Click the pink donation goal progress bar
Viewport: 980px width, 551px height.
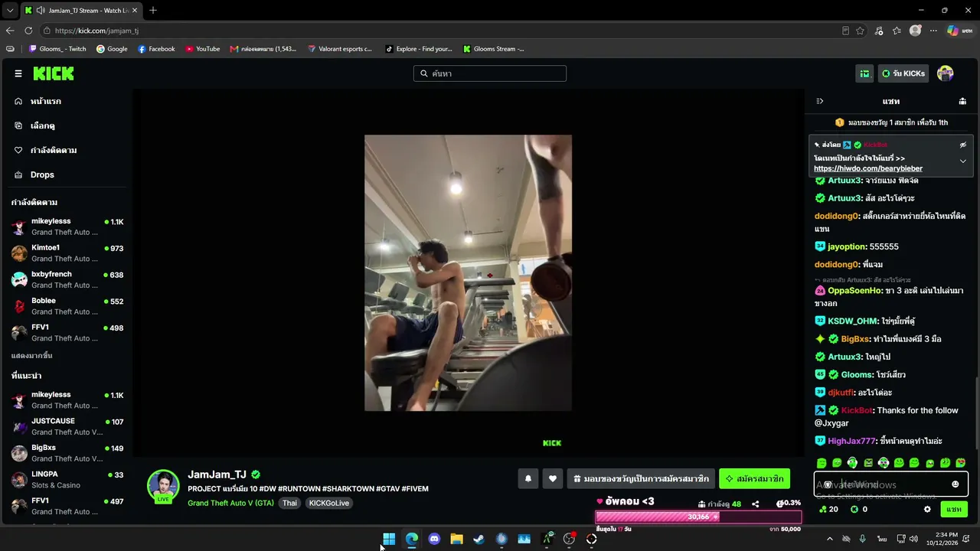click(698, 517)
